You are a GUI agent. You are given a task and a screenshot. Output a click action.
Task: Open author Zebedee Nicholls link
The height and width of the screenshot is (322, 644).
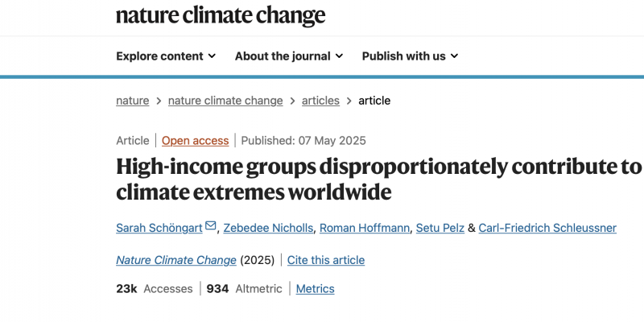pyautogui.click(x=267, y=228)
